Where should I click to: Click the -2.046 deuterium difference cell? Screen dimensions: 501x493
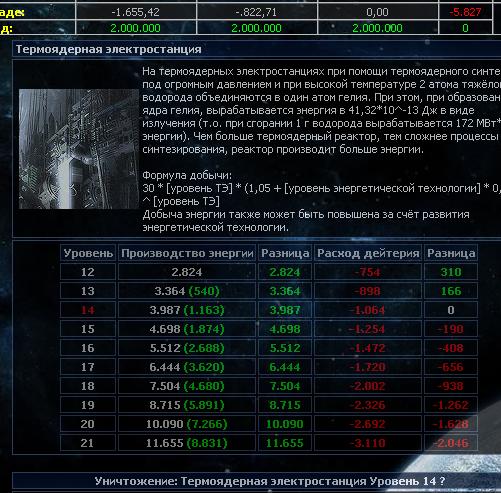pos(451,443)
